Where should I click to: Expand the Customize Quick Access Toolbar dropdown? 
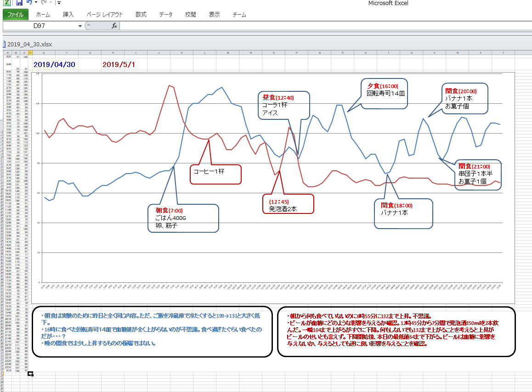click(x=59, y=3)
